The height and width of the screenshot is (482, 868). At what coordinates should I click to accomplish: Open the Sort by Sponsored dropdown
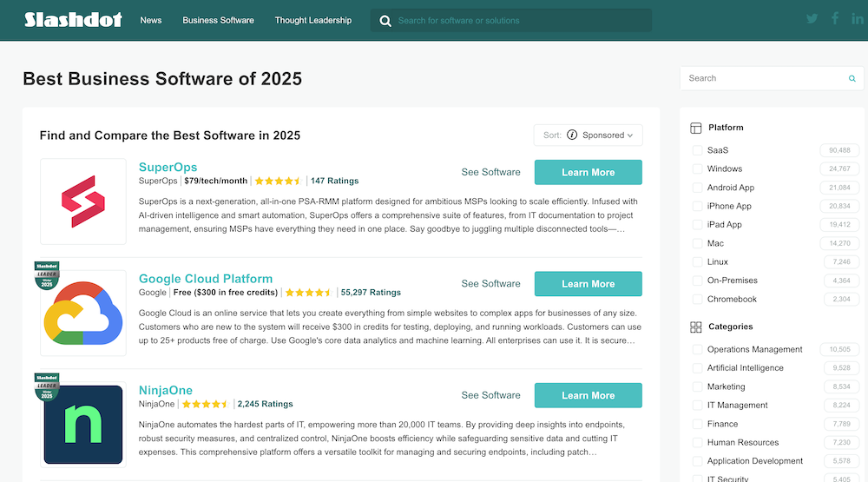click(589, 135)
